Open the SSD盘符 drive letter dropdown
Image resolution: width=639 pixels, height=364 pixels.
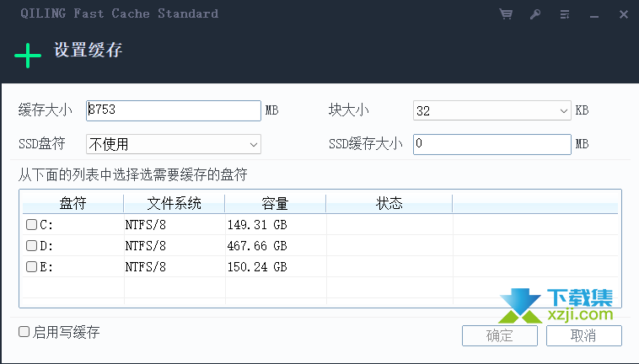(x=174, y=144)
